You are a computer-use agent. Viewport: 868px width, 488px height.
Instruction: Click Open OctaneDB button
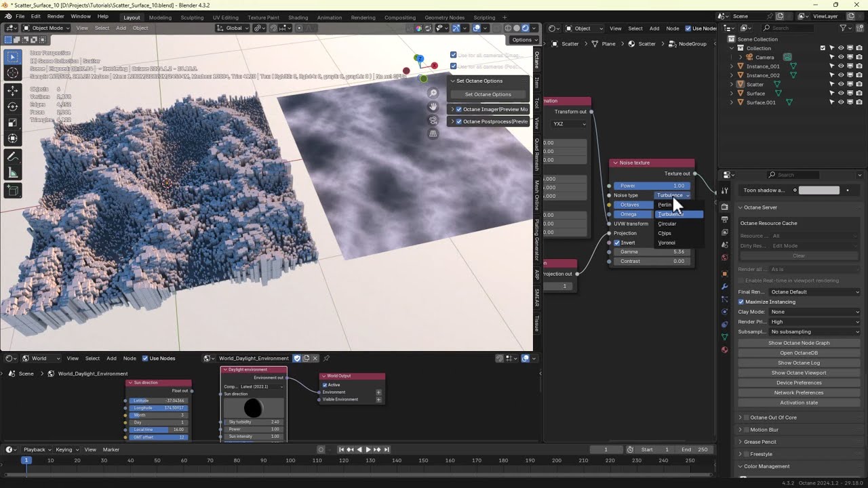tap(799, 352)
